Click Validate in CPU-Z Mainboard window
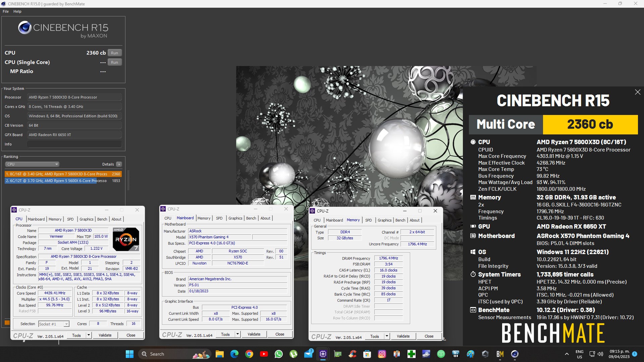This screenshot has width=644, height=362. [254, 334]
